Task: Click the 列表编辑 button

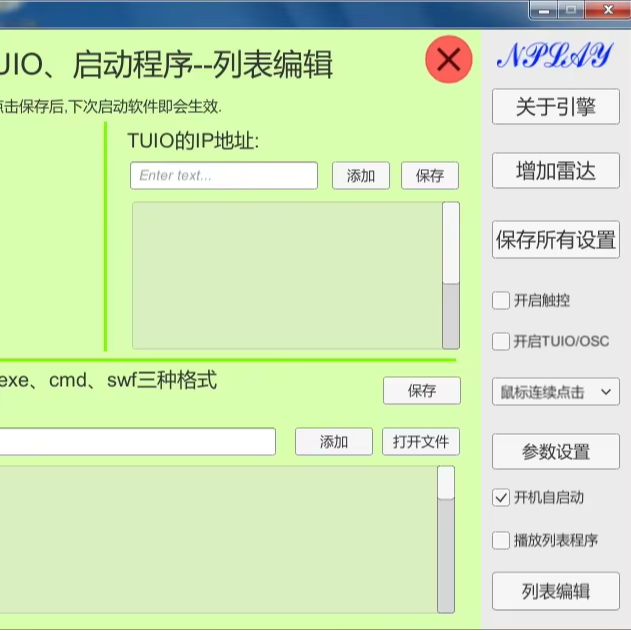Action: pos(556,591)
